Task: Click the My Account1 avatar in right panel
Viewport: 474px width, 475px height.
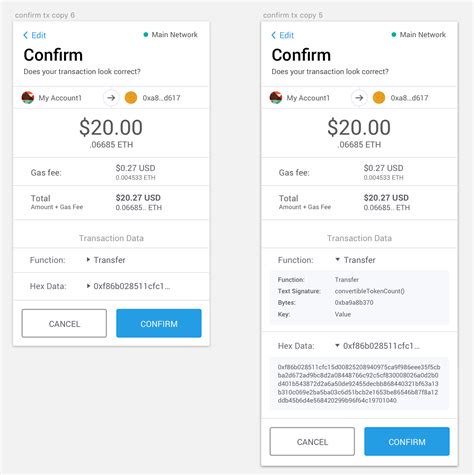Action: pyautogui.click(x=276, y=98)
